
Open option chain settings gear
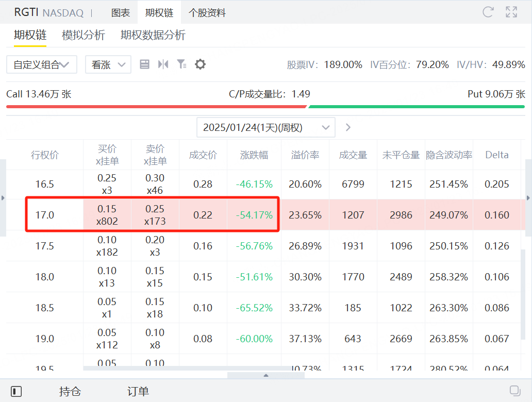coord(200,64)
